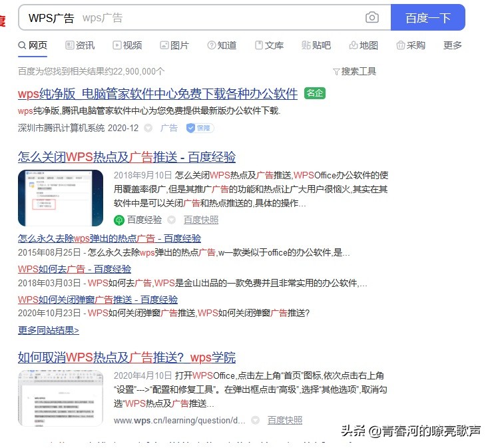492x448 pixels.
Task: Open 怎么永久去除wps弹出的热点广告 link
Action: (109, 238)
